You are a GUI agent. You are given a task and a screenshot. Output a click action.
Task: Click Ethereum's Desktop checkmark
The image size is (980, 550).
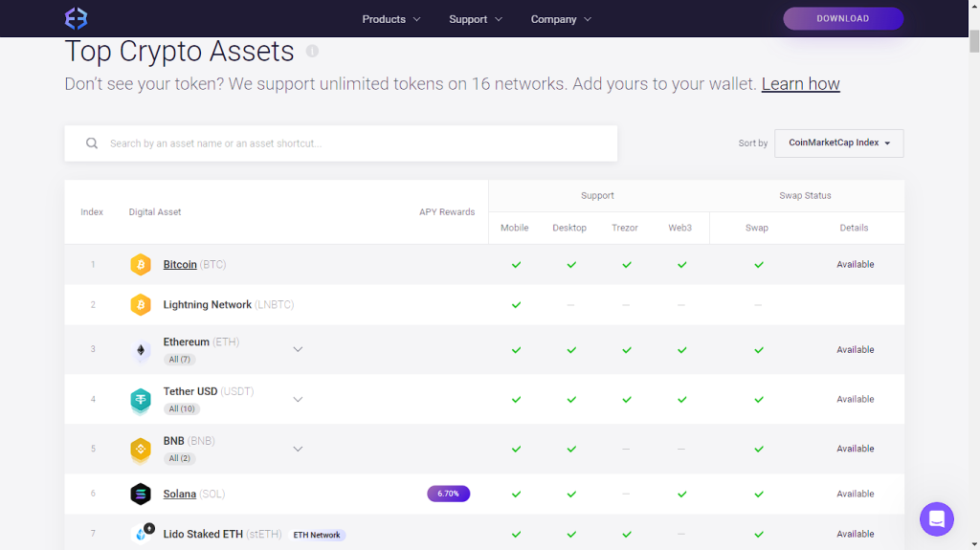click(x=571, y=350)
